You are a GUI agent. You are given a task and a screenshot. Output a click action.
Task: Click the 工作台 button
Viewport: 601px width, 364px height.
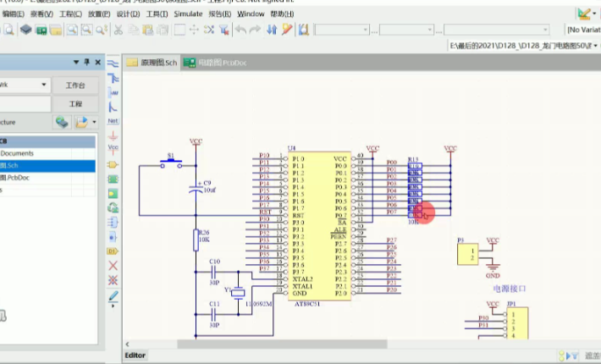tap(74, 85)
